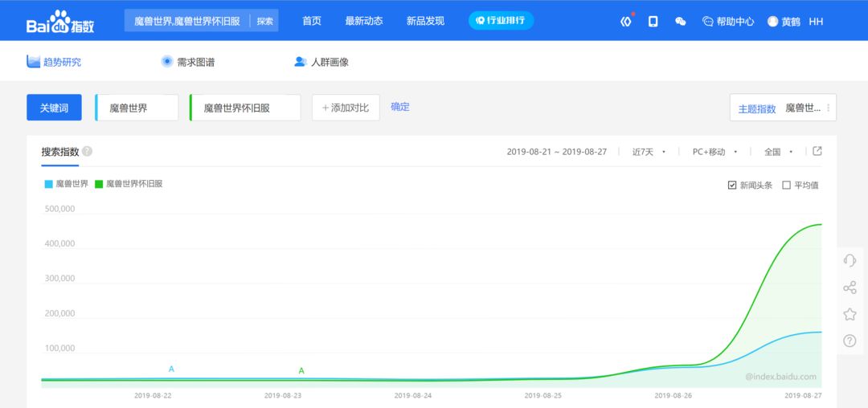Click the 行业排行 button
The width and height of the screenshot is (868, 408).
pos(501,20)
